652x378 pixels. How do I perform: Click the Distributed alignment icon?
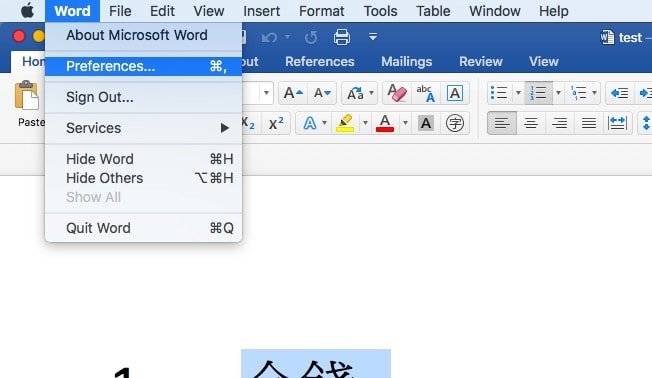[x=617, y=123]
